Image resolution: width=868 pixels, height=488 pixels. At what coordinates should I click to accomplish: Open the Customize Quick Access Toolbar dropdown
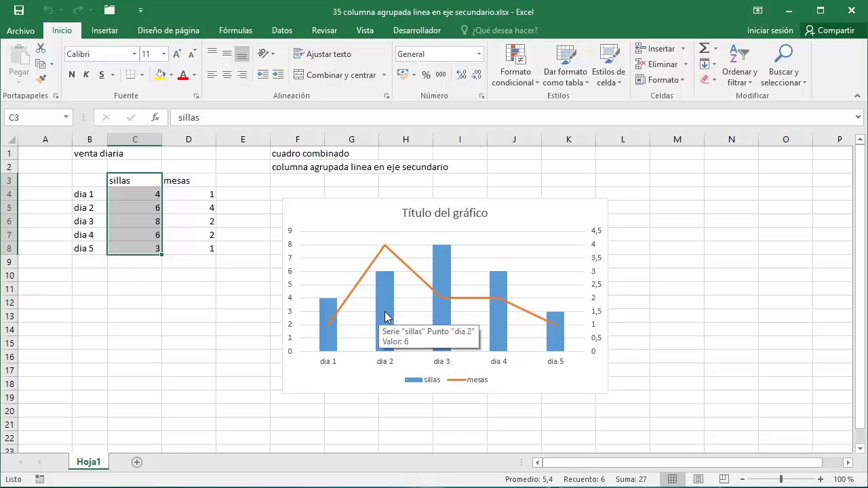[x=140, y=10]
